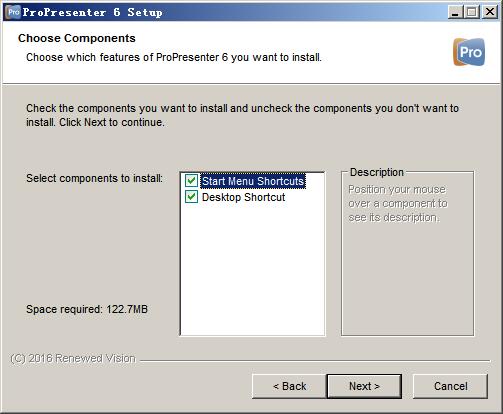The height and width of the screenshot is (414, 503).
Task: Go to the next step with Next >
Action: click(364, 386)
